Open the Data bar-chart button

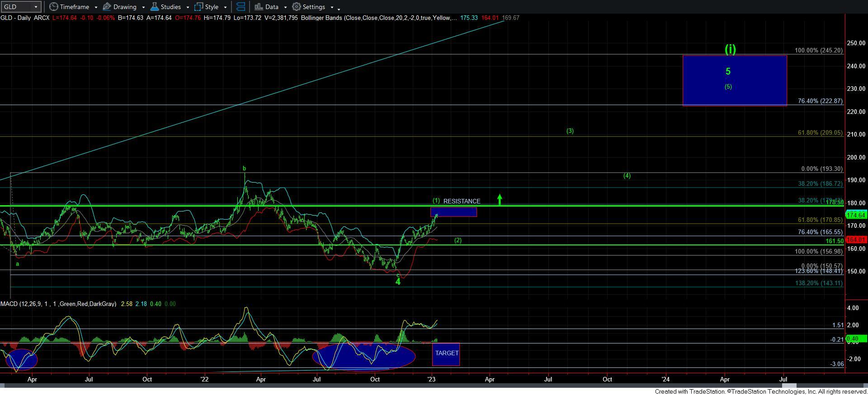[x=266, y=7]
